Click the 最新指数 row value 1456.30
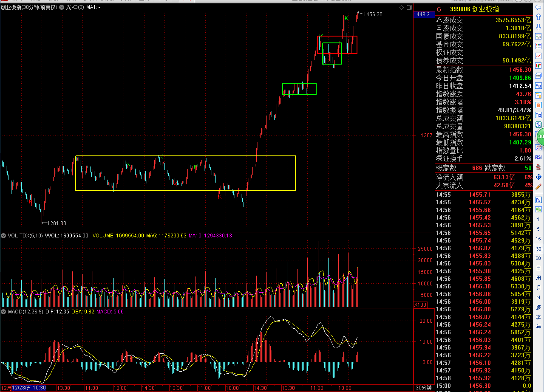The width and height of the screenshot is (544, 392). click(x=520, y=70)
